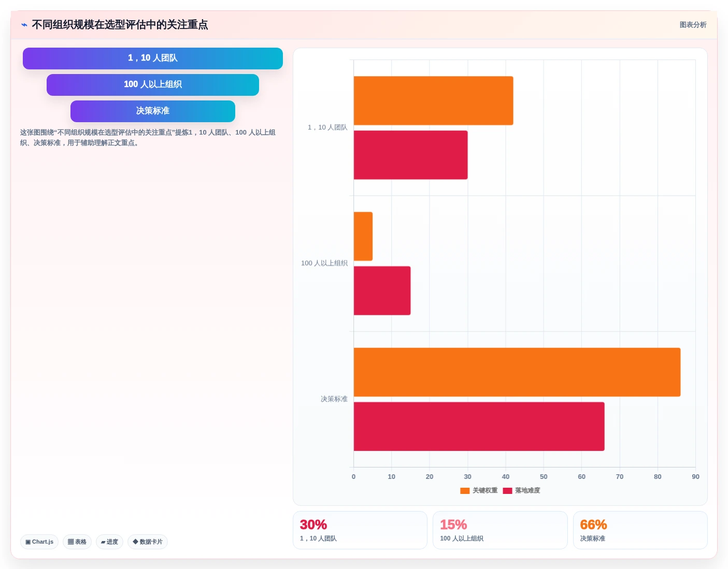Toggle the 关键权重 legend entry
728x569 pixels.
479,490
